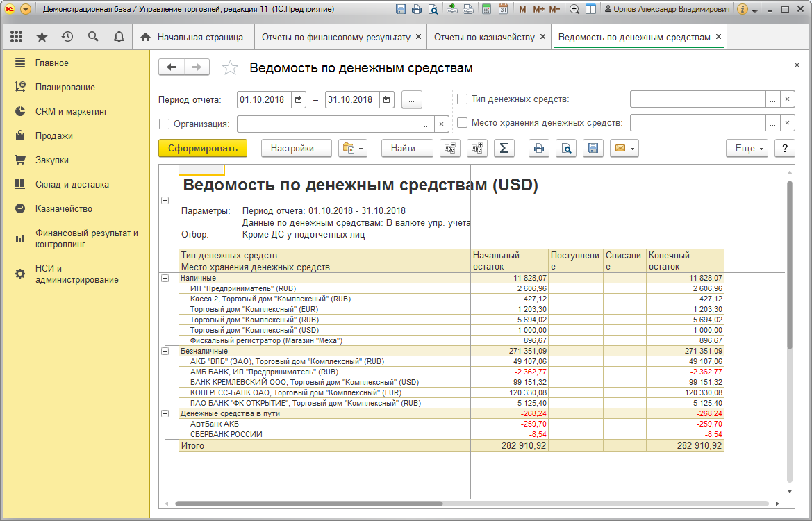The image size is (812, 521).
Task: Click the horizontal scrollbar of the report
Action: pyautogui.click(x=309, y=504)
